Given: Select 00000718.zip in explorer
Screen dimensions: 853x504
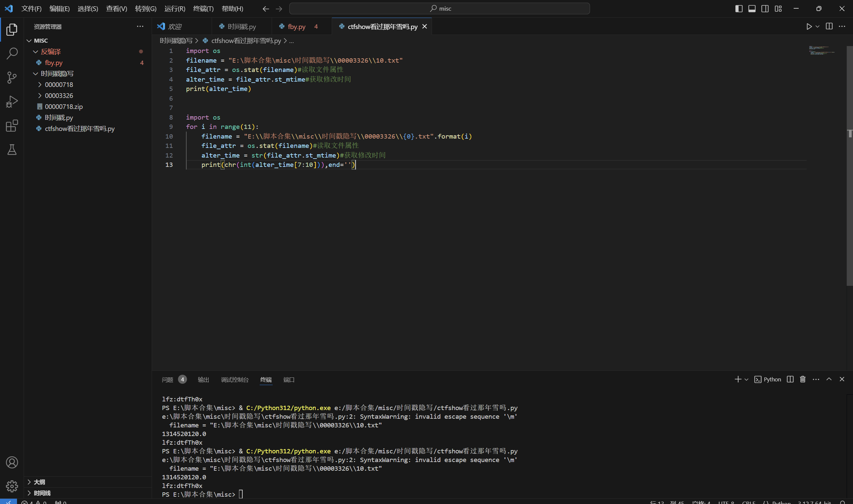Looking at the screenshot, I should [x=88, y=107].
